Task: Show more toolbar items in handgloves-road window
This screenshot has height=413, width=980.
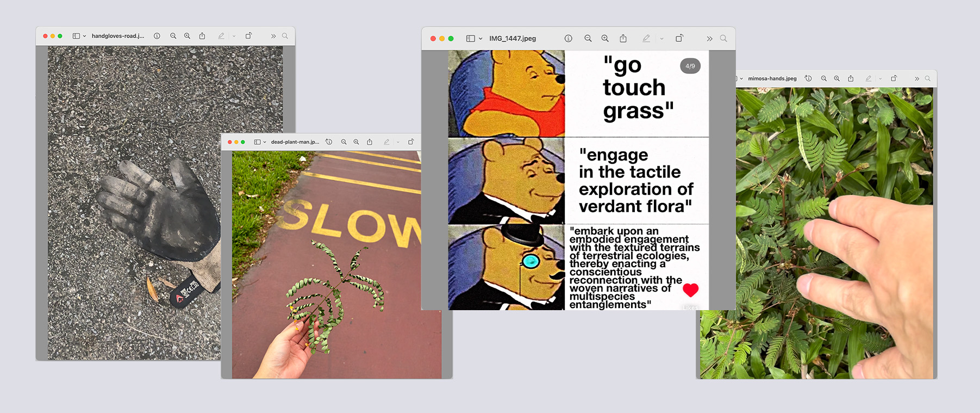Action: click(273, 36)
